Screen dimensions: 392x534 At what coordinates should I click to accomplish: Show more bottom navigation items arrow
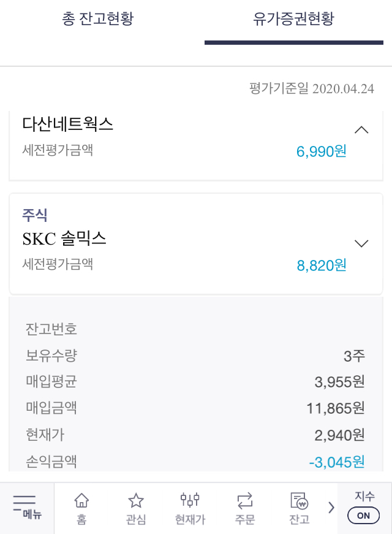pos(331,508)
